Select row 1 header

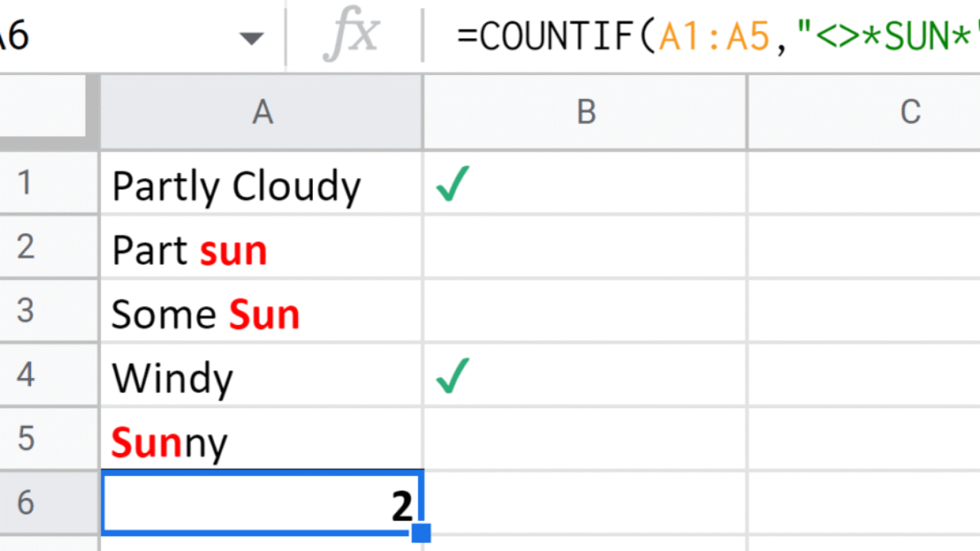coord(25,184)
